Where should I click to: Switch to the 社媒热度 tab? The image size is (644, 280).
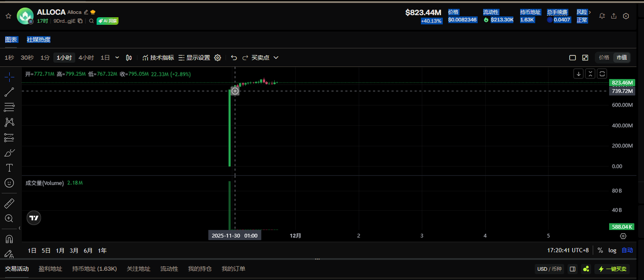[39, 40]
